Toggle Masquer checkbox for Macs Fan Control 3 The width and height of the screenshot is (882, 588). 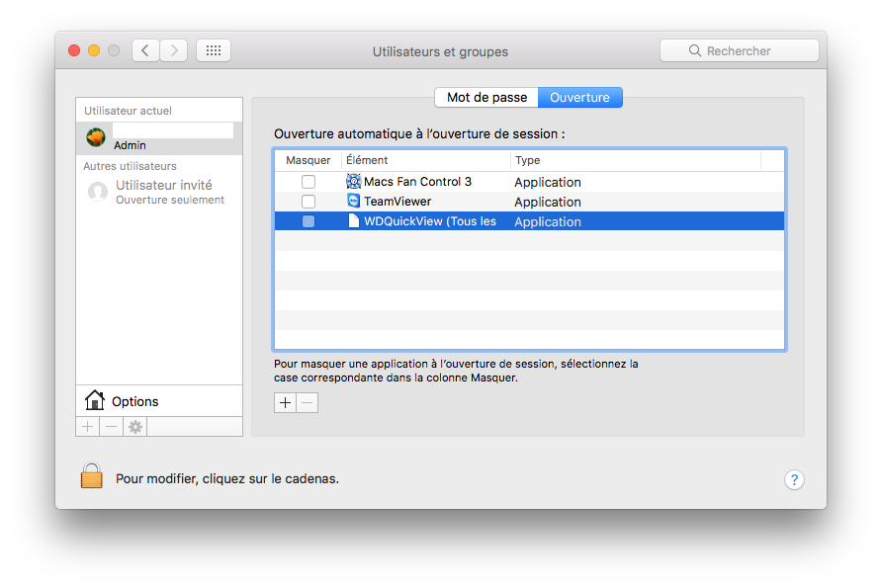(x=309, y=182)
